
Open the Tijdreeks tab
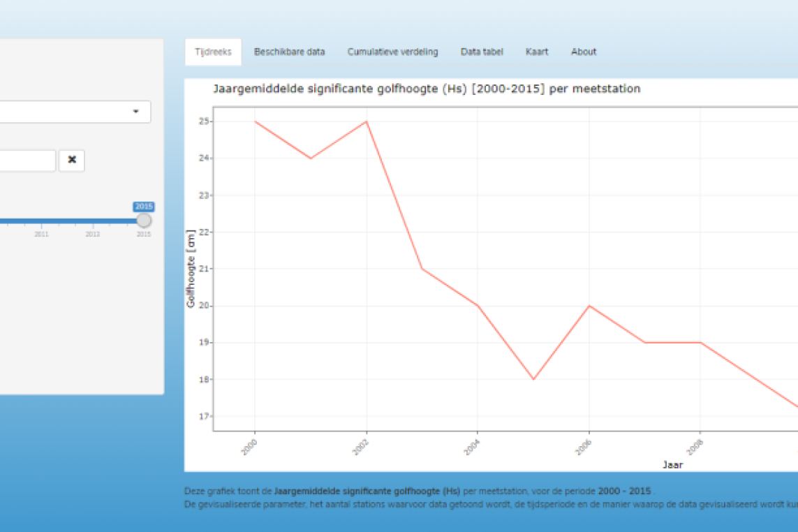point(213,52)
